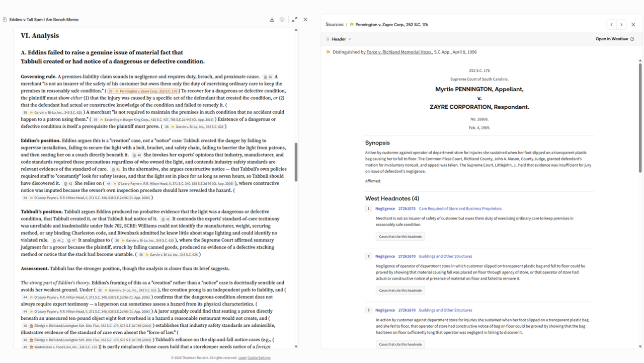Click Sources panel scrollbar thumb
Screen dimensions: 644x363
(x=640, y=118)
